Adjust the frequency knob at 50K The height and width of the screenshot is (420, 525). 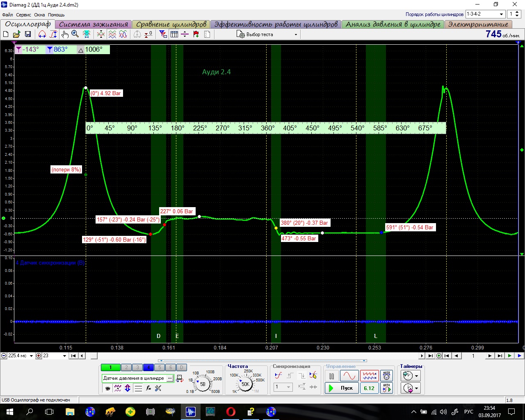tap(245, 384)
